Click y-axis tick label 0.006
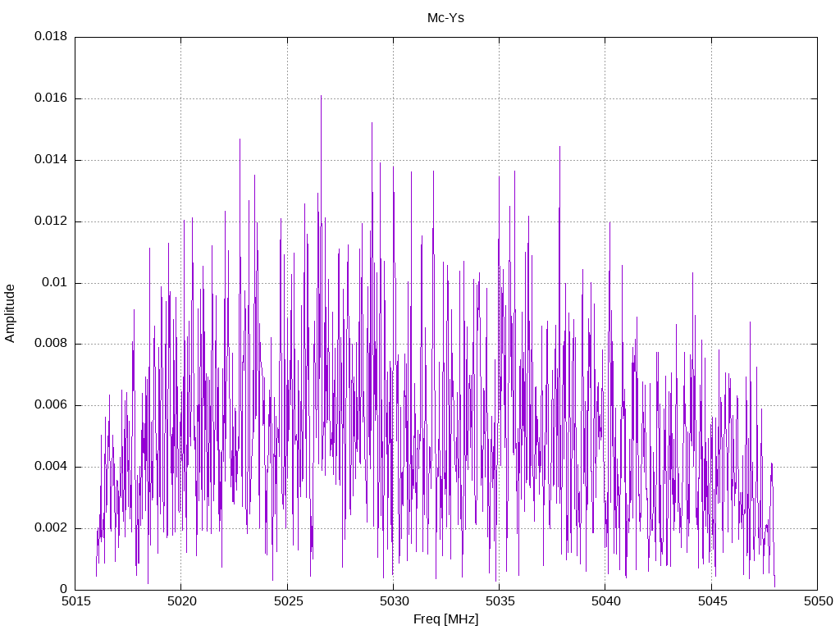This screenshot has width=840, height=630. (51, 405)
